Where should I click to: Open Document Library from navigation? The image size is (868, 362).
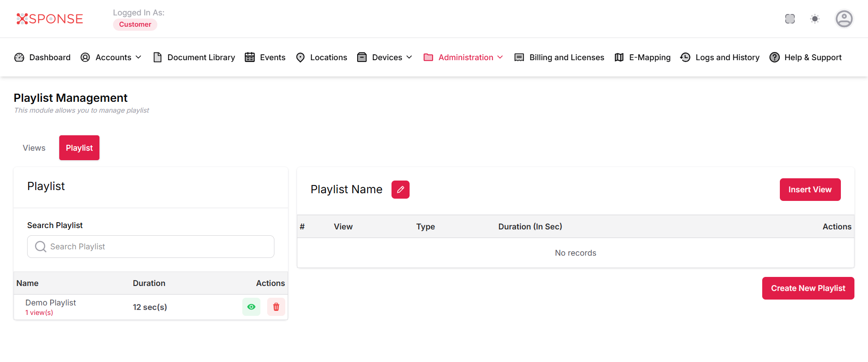pyautogui.click(x=194, y=57)
